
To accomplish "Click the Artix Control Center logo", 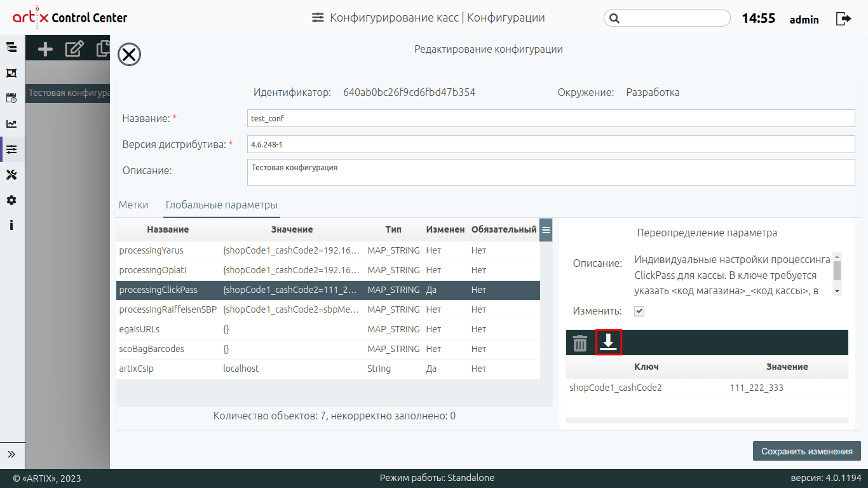I will click(70, 18).
